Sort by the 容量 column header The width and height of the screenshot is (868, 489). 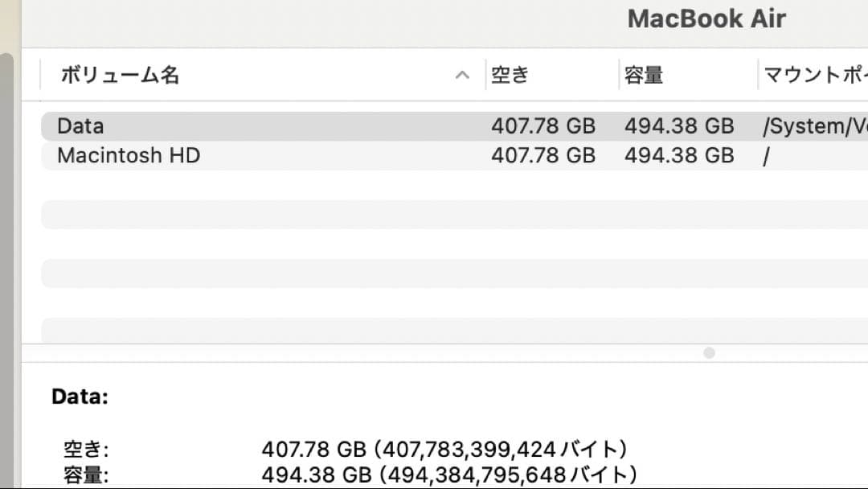(x=644, y=74)
